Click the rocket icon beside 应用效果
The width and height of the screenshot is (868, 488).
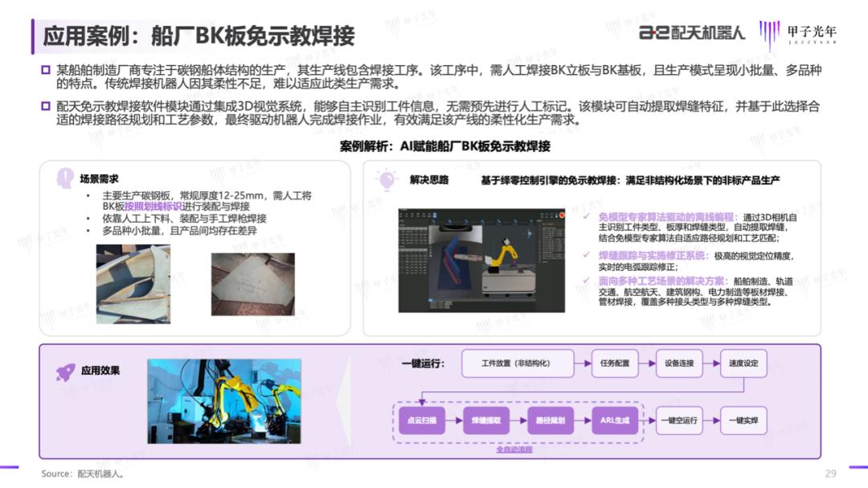(x=64, y=371)
